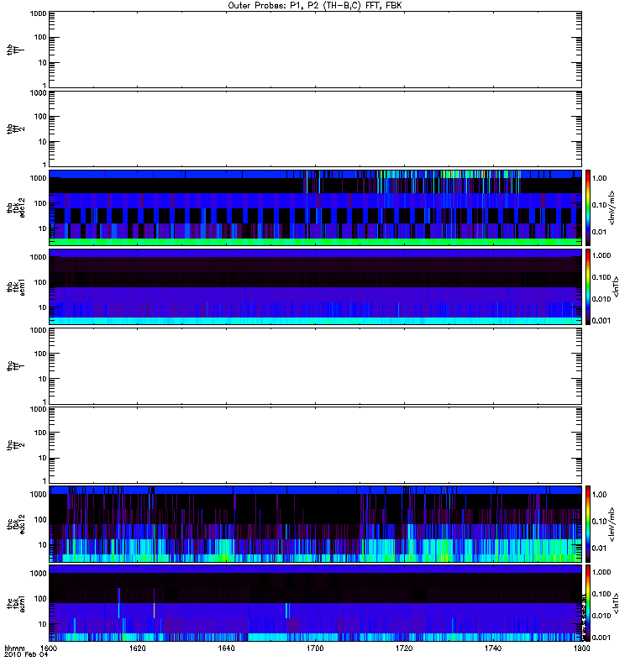
Task: Click the thc scm1 nT color bar
Action: [x=588, y=603]
